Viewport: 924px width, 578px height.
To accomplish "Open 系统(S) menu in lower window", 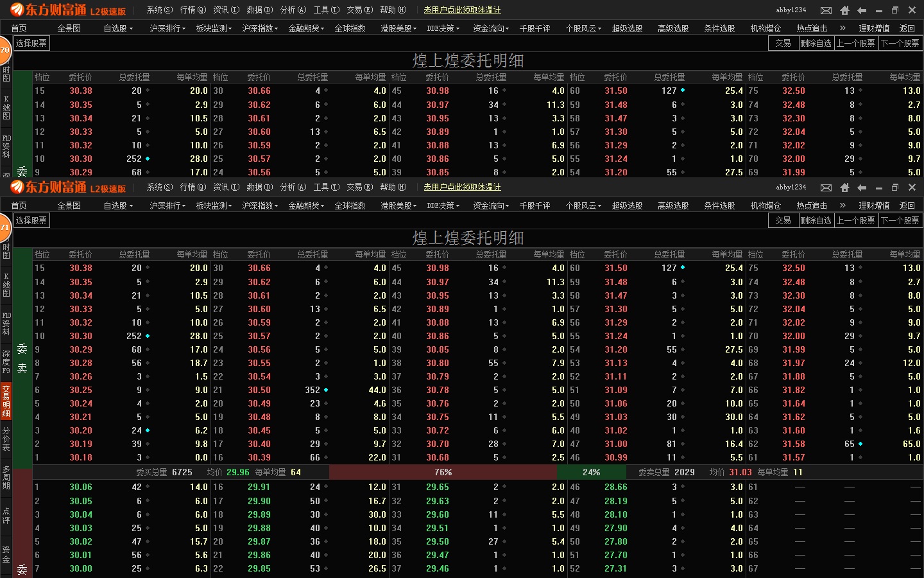I will pyautogui.click(x=160, y=187).
